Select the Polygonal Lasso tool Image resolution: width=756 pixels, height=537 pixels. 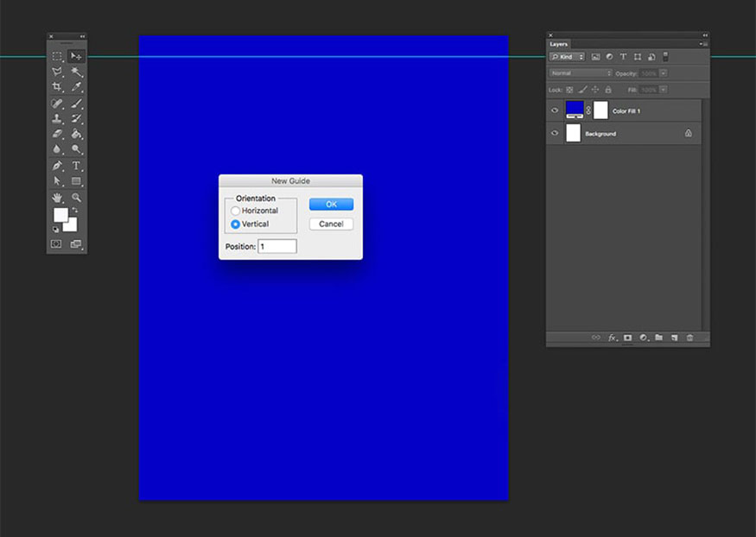coord(57,72)
